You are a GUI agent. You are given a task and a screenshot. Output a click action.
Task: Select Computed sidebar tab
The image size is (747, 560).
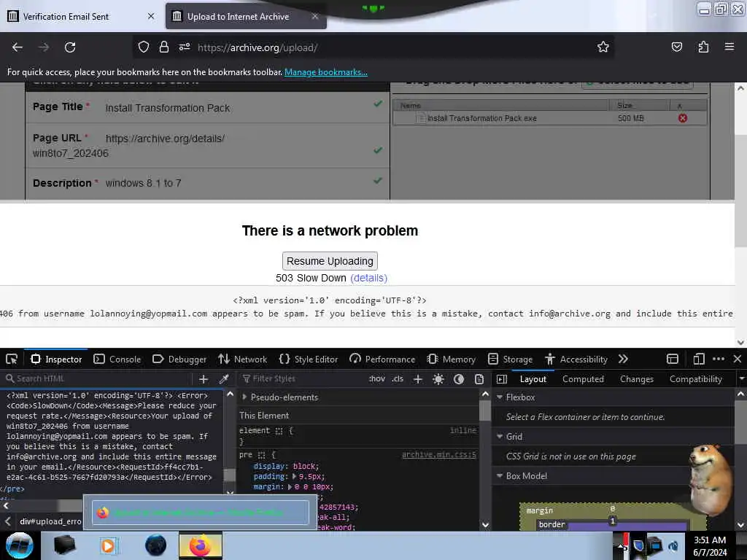click(x=583, y=379)
